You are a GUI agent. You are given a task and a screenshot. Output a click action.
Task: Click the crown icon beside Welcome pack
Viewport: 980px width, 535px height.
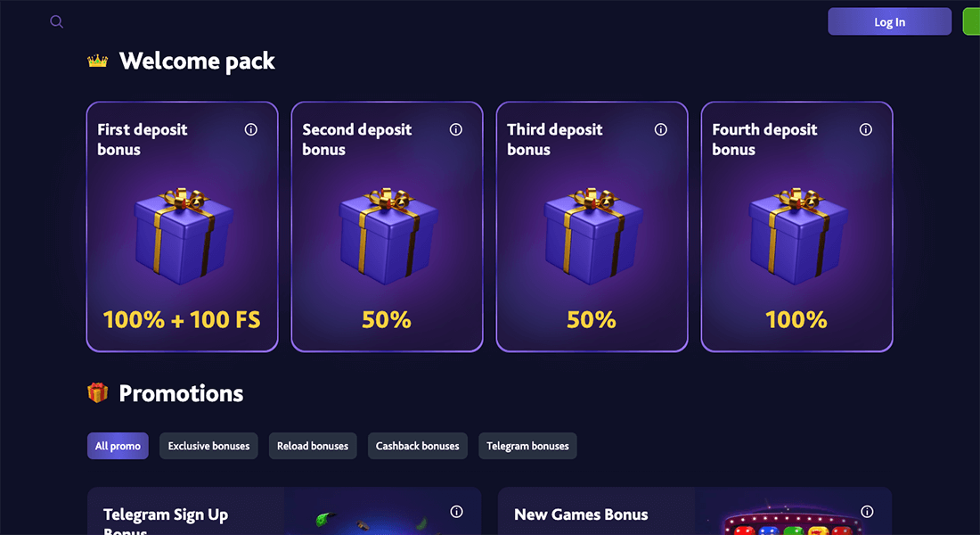(x=97, y=60)
